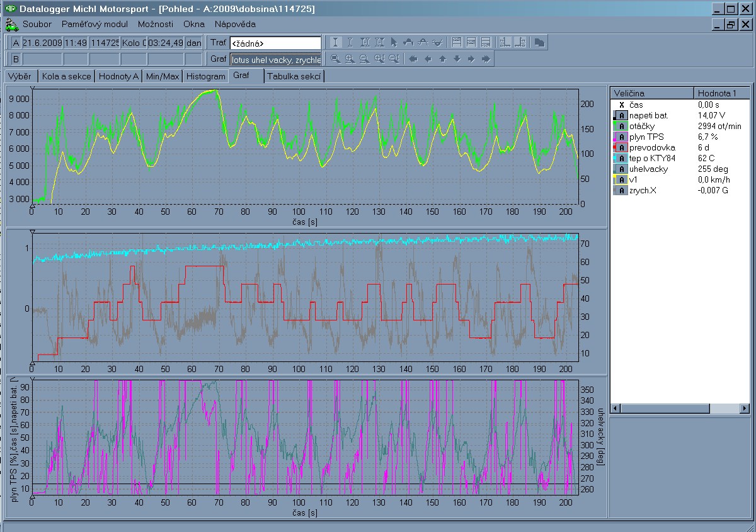Click the graph panel layout icon with top pane
The height and width of the screenshot is (532, 756).
pos(457,43)
